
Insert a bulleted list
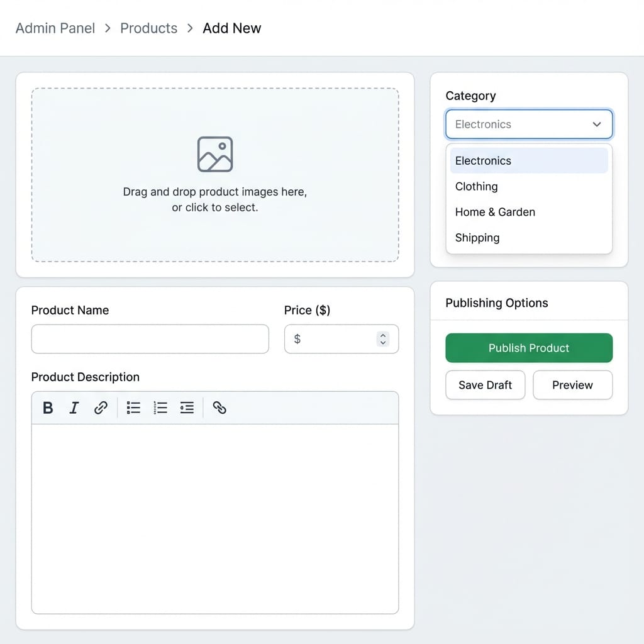click(x=133, y=408)
